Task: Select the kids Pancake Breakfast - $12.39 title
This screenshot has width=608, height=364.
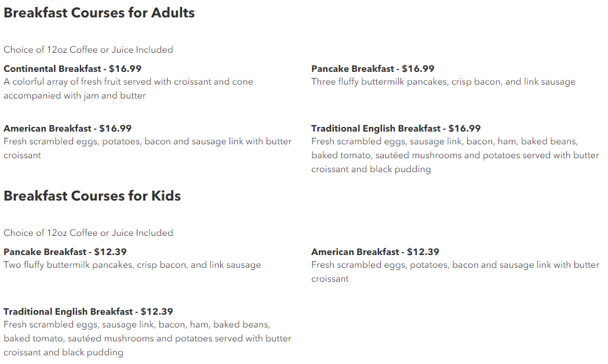Action: tap(65, 252)
